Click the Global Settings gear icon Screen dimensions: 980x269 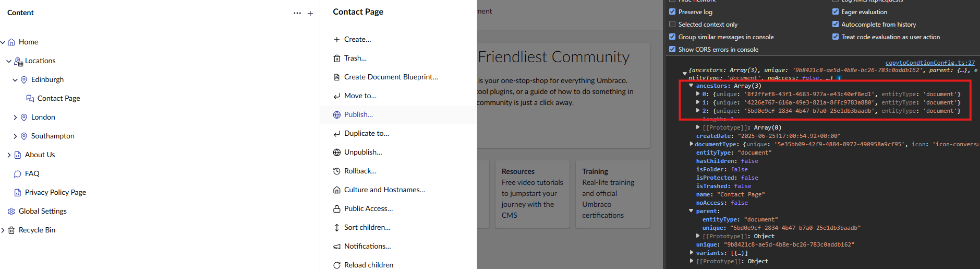tap(11, 212)
